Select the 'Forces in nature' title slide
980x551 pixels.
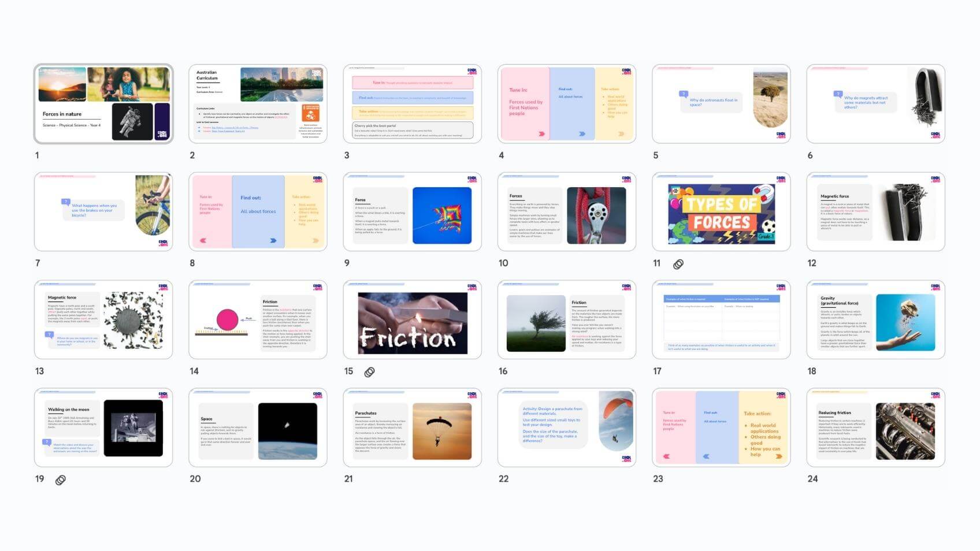pos(103,104)
